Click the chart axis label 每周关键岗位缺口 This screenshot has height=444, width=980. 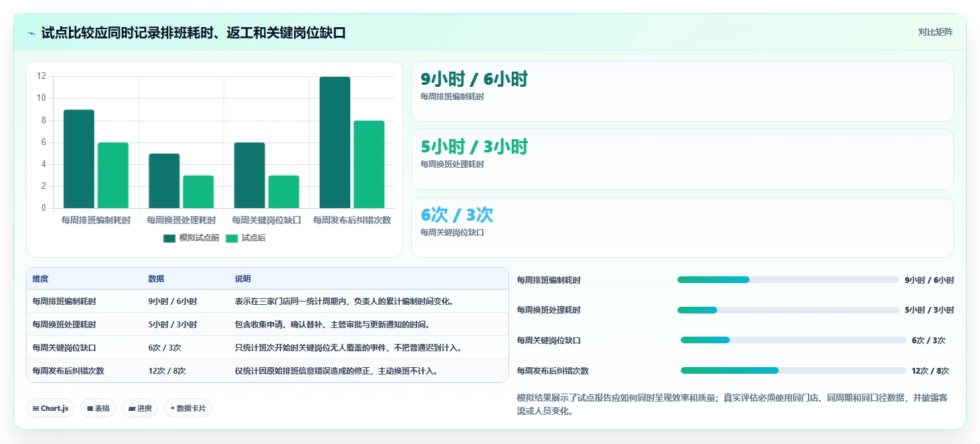click(266, 220)
